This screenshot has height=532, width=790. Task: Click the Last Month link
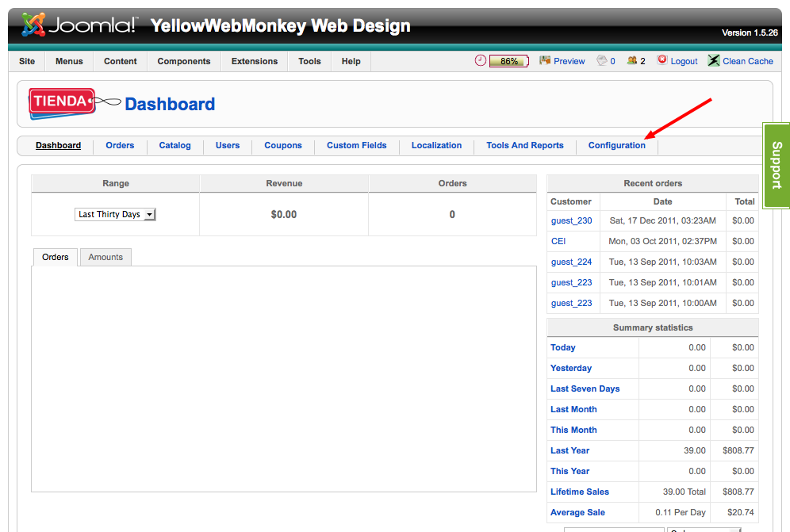pyautogui.click(x=573, y=410)
